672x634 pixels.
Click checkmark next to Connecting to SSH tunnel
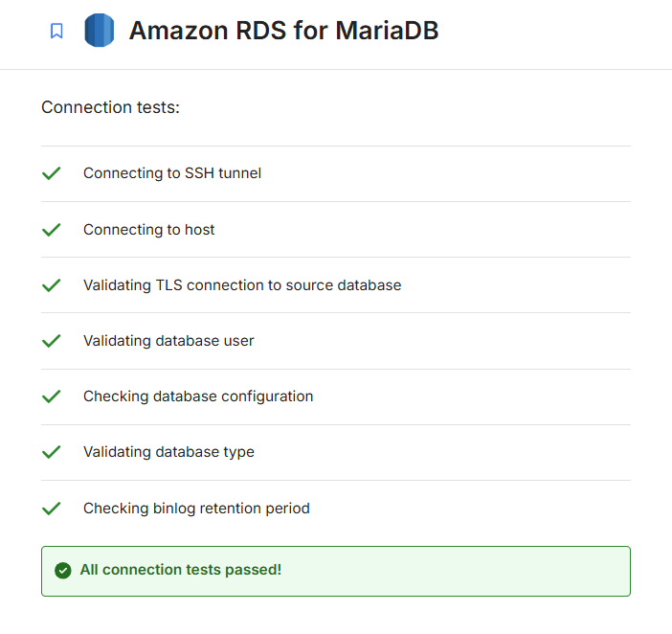point(52,173)
